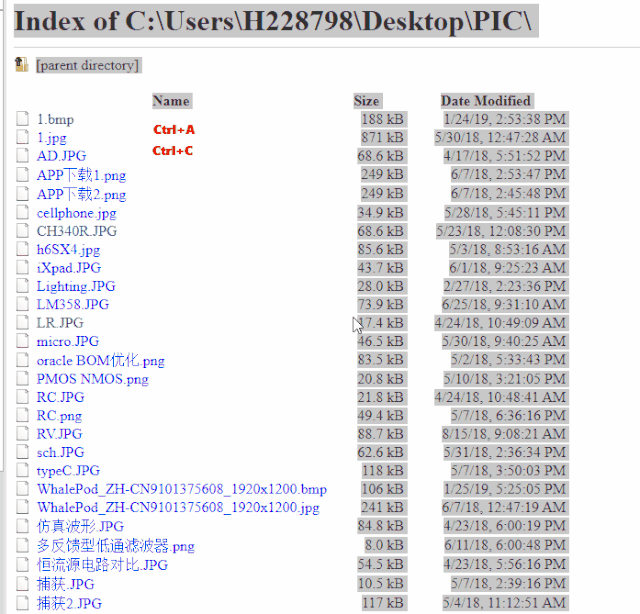Open sch.JPG file link
640x614 pixels.
click(x=60, y=452)
